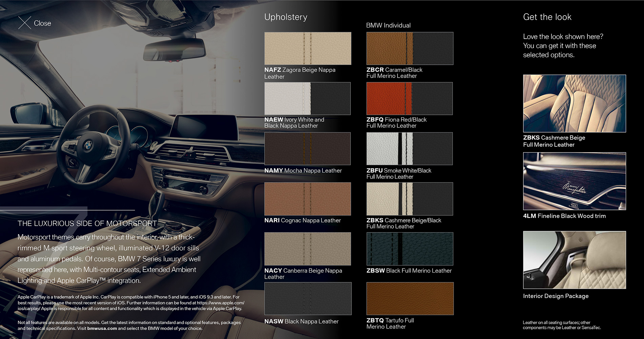
Task: Click the Love the look shown here text
Action: 563,46
